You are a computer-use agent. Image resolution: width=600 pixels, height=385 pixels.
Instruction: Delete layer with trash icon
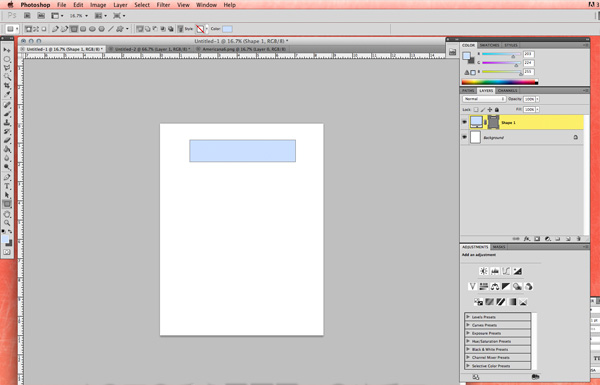tap(578, 239)
